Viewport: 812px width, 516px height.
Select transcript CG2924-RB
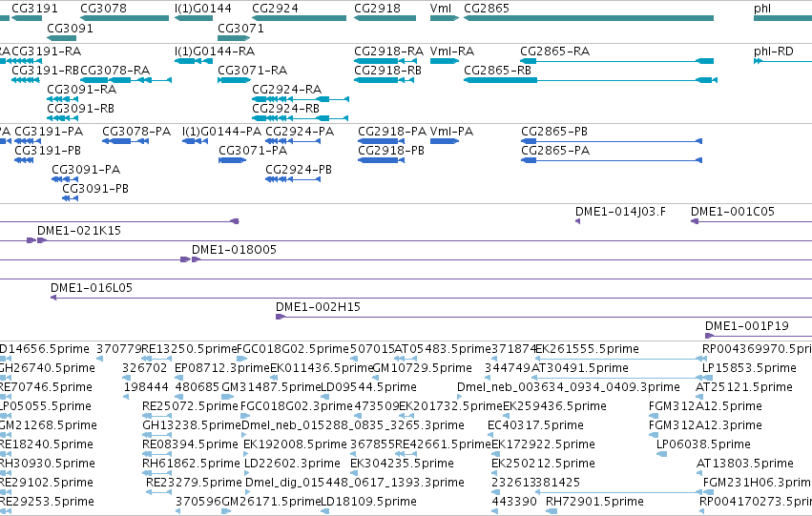tap(301, 118)
